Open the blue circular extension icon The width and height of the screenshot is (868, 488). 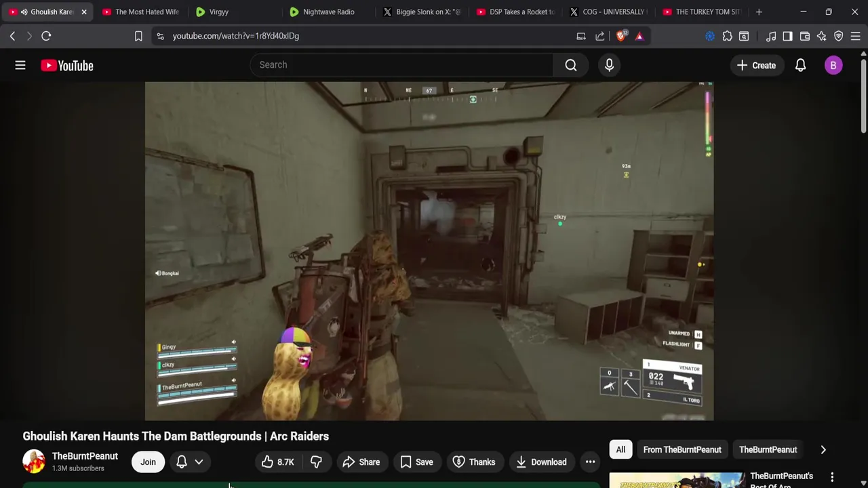710,36
